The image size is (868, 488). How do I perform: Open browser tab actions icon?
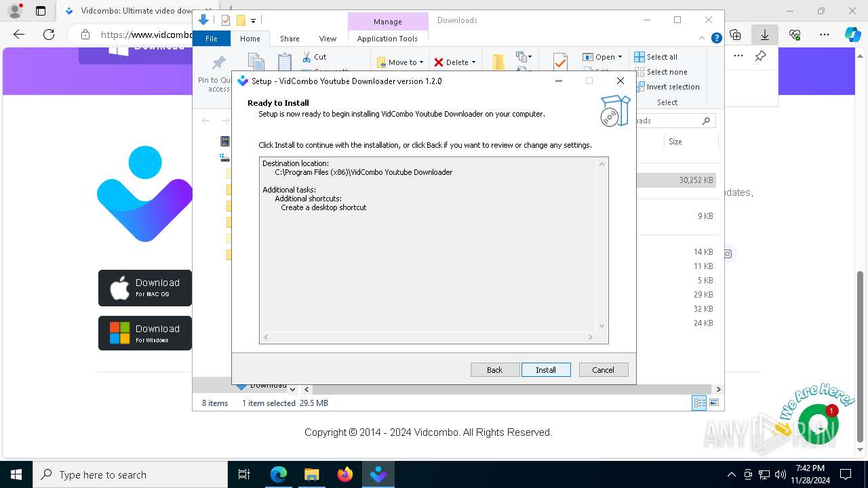click(x=41, y=11)
